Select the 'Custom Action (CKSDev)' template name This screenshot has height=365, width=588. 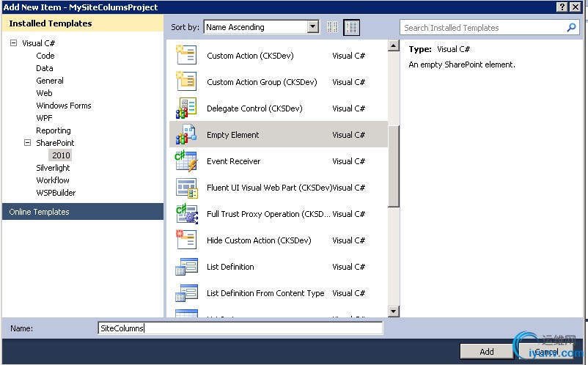(250, 56)
